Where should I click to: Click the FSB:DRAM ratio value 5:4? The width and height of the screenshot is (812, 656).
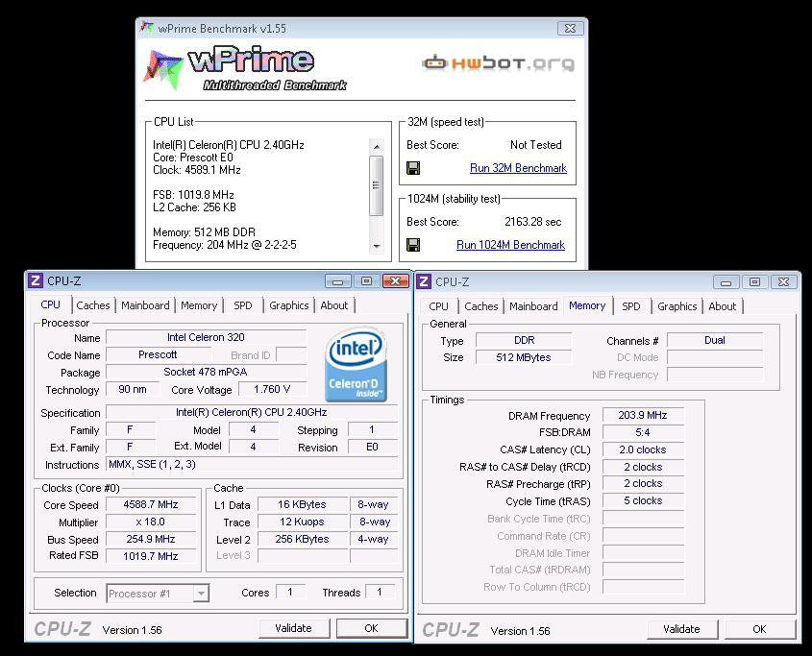pos(643,432)
